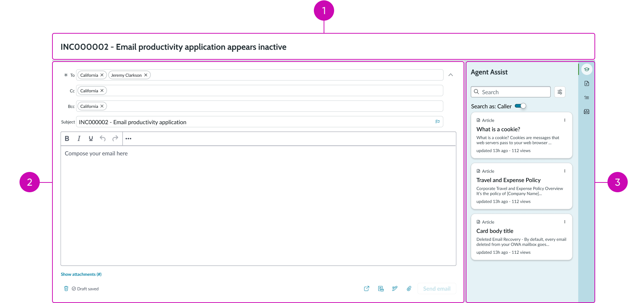Screen dimensions: 644x303
Task: Remove Jeremy Clarkson from To field
Action: 146,75
